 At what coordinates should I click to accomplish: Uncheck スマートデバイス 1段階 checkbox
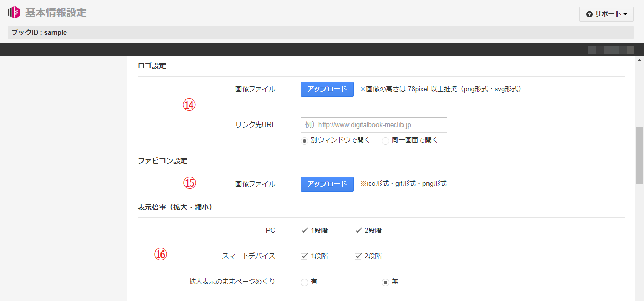click(304, 256)
